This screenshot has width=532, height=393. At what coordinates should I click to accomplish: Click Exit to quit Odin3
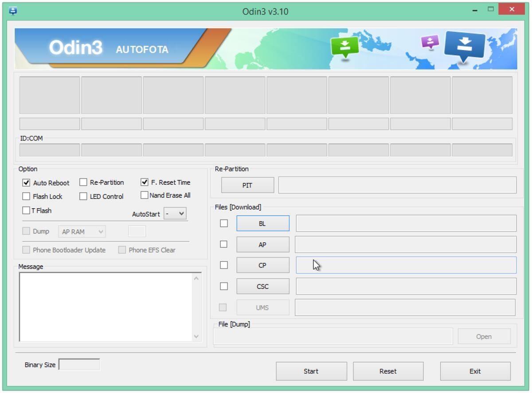(x=475, y=371)
